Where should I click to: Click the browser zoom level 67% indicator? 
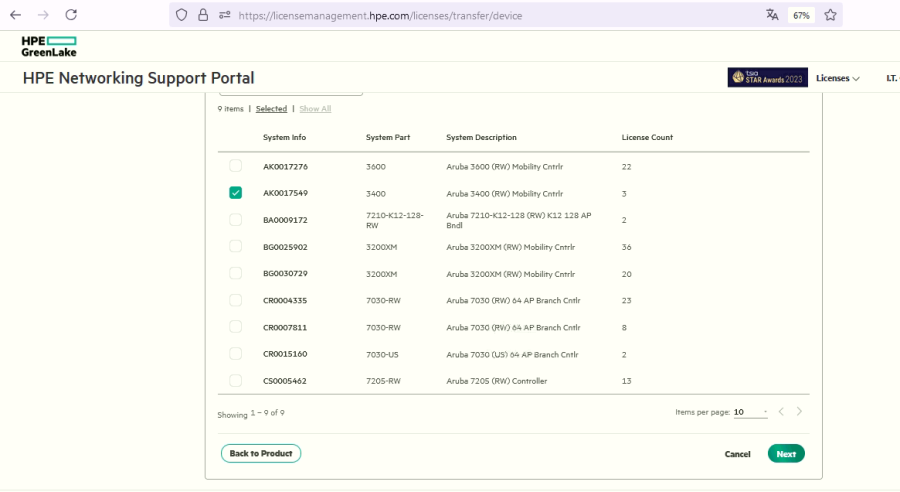click(x=801, y=15)
